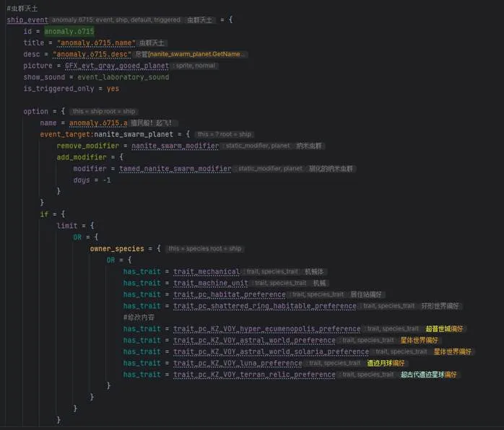Open the tamed_nanite_swarm_modifier definition
Screen dimensions: 504x430
(175, 169)
